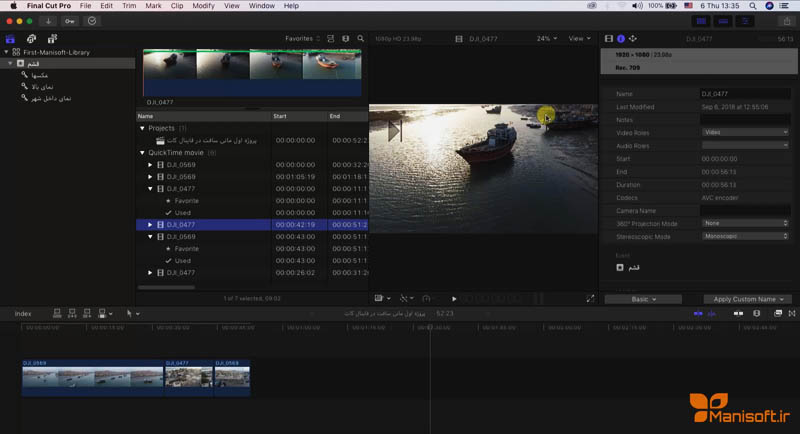Open the Notification Center icon
Screen dimensions: 800x434
[784, 6]
